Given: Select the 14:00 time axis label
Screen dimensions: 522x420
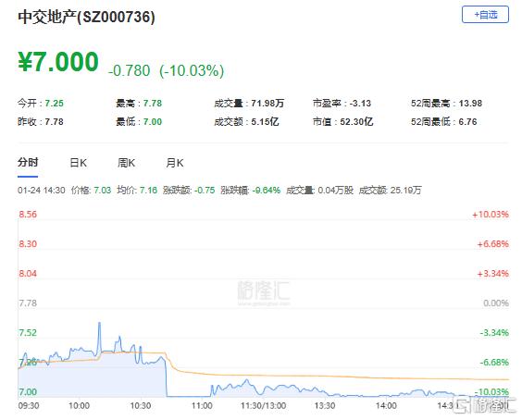Looking at the screenshot, I should [386, 406].
